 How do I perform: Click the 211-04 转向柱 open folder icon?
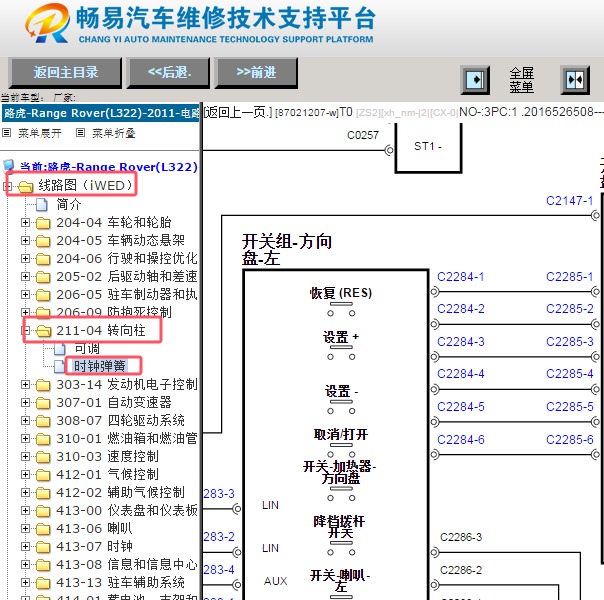point(43,331)
